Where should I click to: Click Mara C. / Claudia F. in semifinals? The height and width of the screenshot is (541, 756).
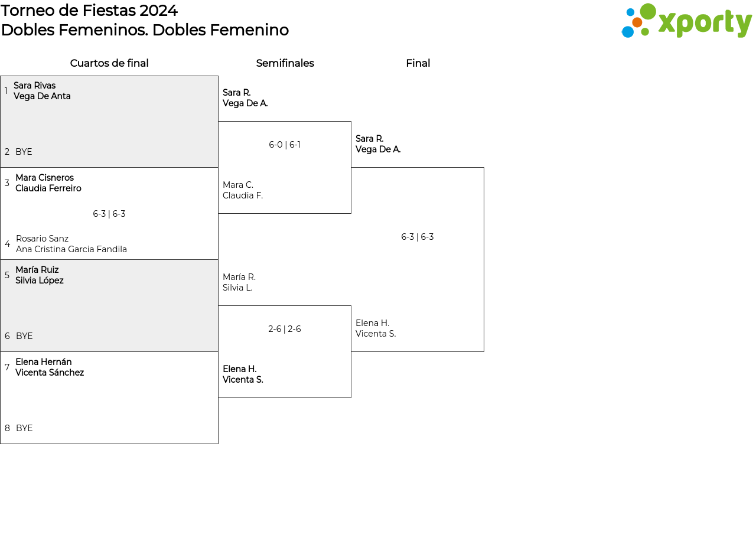pos(243,190)
